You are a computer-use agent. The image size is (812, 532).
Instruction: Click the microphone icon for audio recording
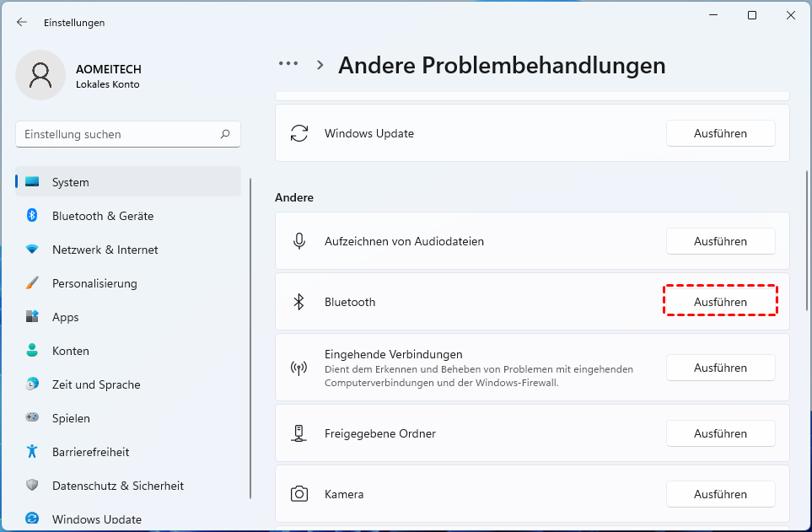[x=299, y=241]
